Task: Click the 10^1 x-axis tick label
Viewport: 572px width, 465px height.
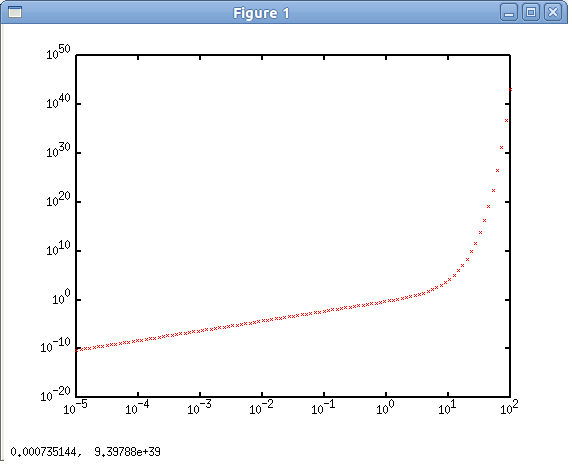Action: click(x=447, y=407)
